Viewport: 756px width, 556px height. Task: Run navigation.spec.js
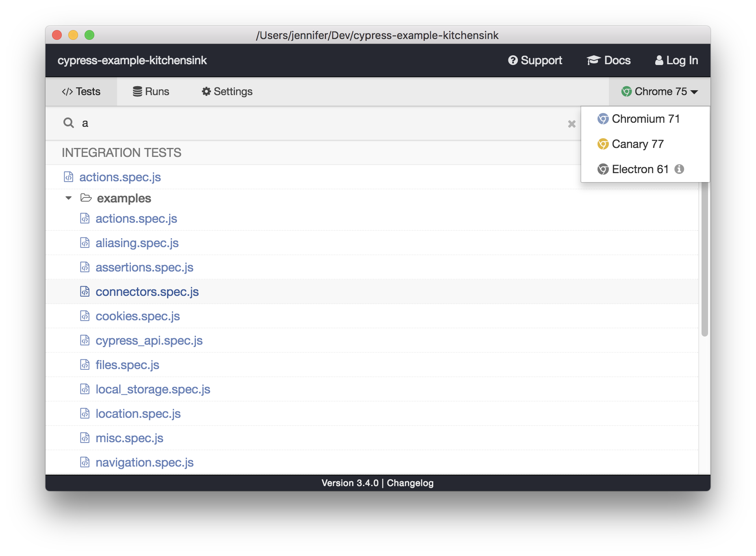click(144, 463)
